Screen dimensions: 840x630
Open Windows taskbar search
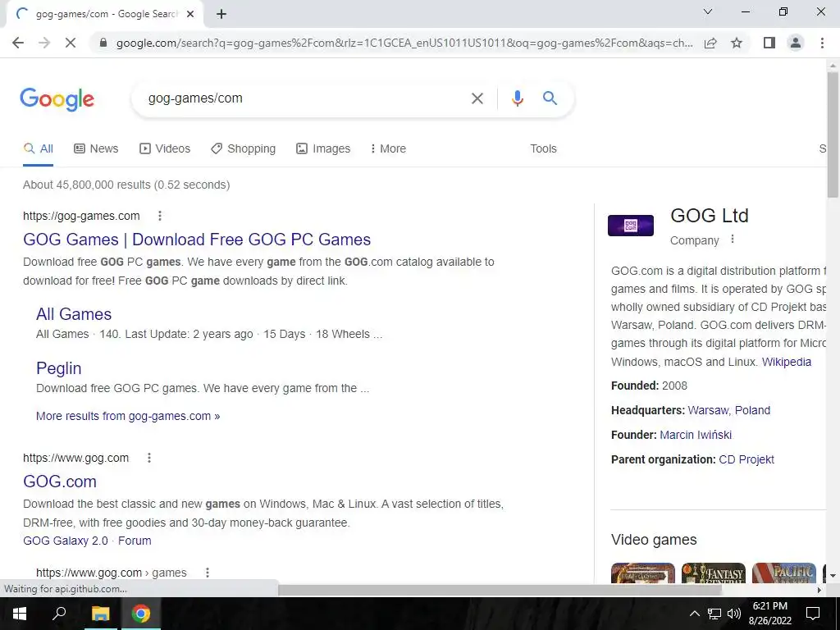pyautogui.click(x=59, y=613)
